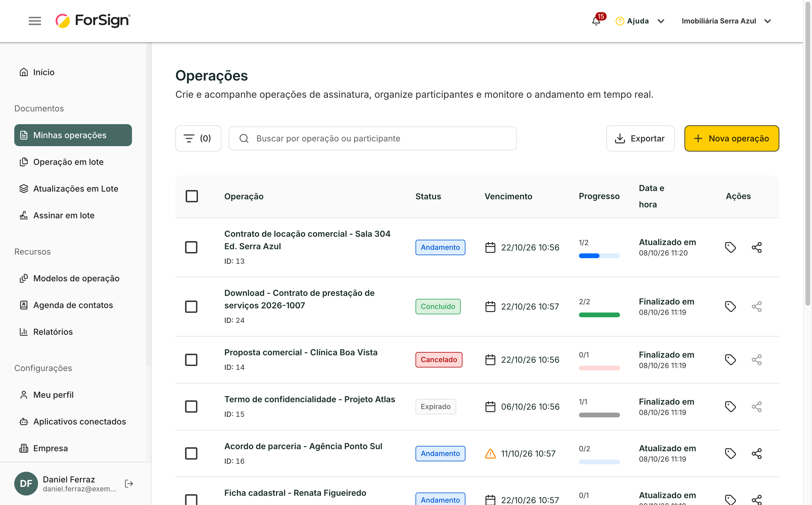
Task: Click share icon for Contrato de locação comercial
Action: click(756, 247)
